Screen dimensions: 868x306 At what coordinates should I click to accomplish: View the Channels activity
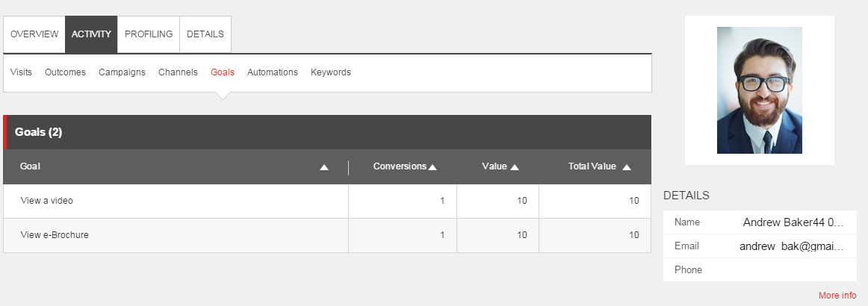178,72
